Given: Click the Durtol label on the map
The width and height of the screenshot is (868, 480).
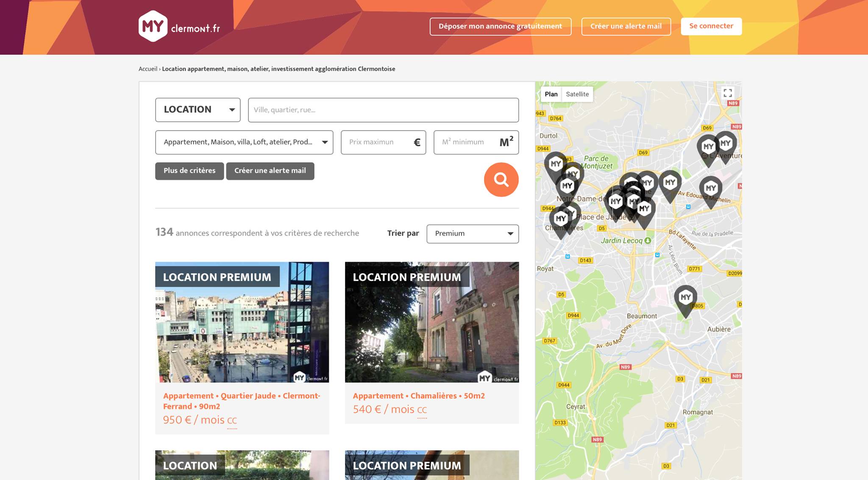Looking at the screenshot, I should coord(548,136).
